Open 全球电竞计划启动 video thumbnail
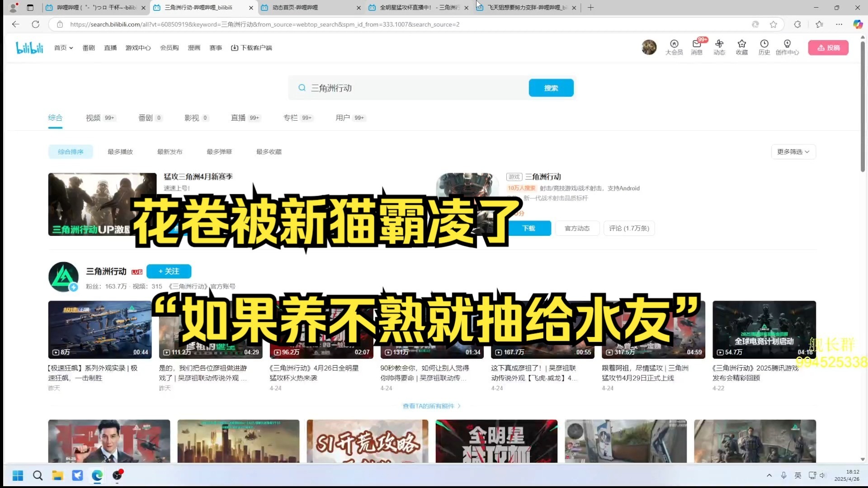 764,329
